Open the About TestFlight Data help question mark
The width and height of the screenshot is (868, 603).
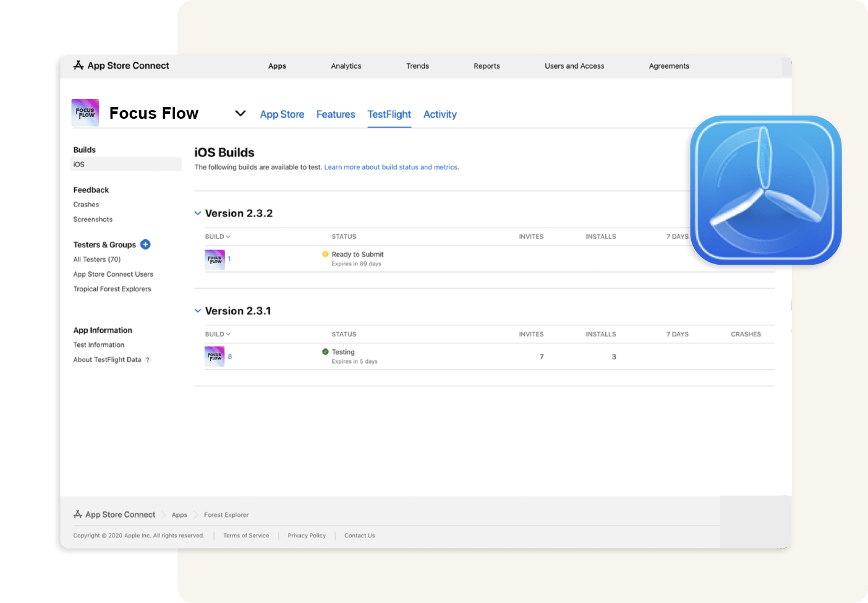tap(148, 360)
